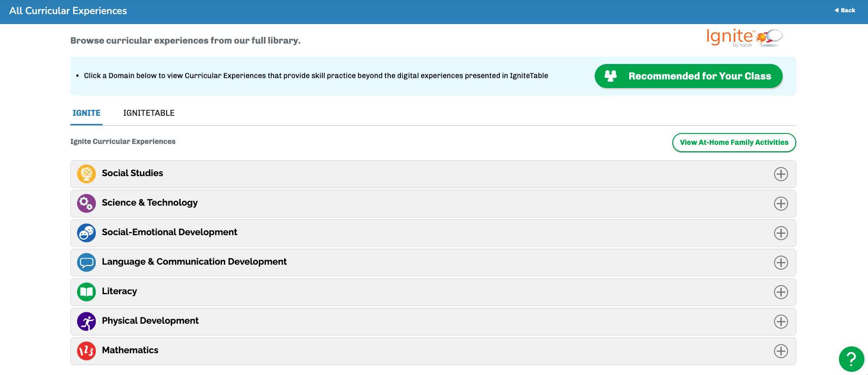The height and width of the screenshot is (375, 868).
Task: Click the Mathematics 123 icon
Action: click(x=86, y=351)
